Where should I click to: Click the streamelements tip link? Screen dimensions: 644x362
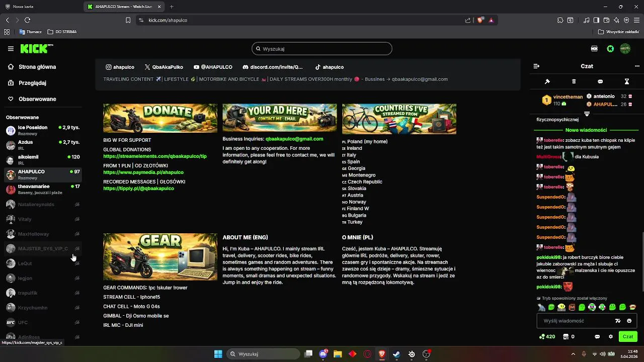coord(155,156)
